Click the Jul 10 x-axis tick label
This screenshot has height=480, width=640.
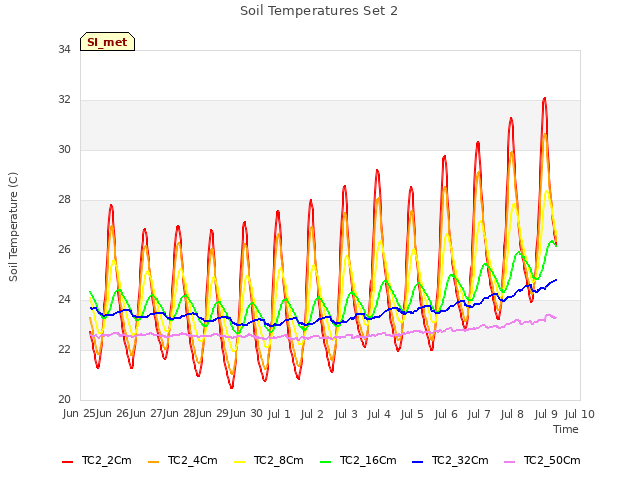580,414
